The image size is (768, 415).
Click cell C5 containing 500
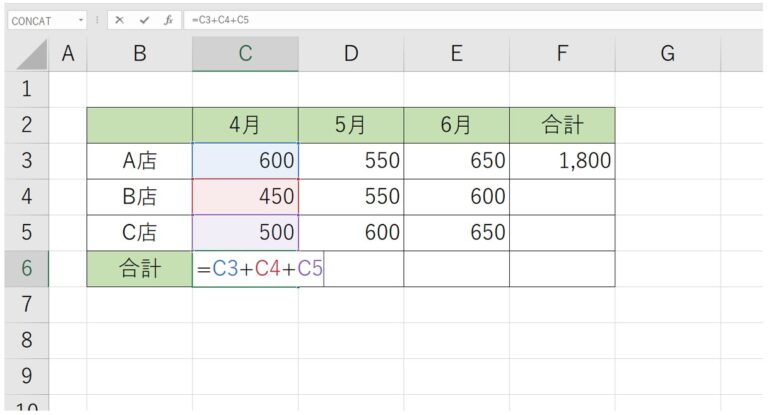[x=245, y=232]
